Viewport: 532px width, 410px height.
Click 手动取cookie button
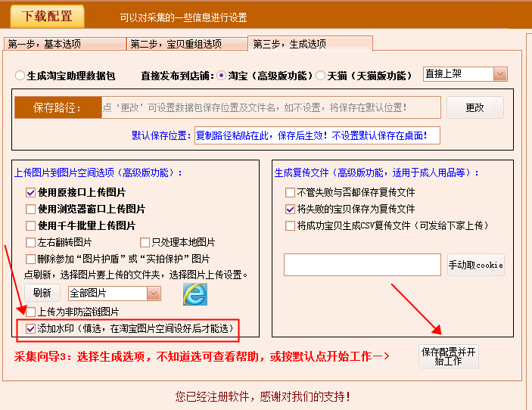(x=476, y=265)
